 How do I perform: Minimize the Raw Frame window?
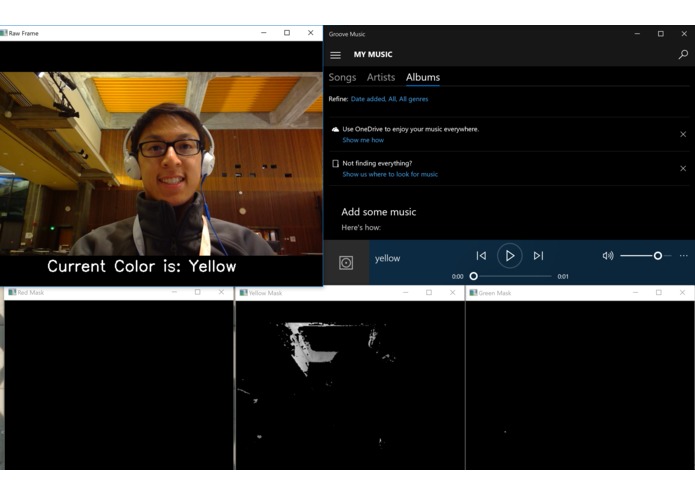264,33
